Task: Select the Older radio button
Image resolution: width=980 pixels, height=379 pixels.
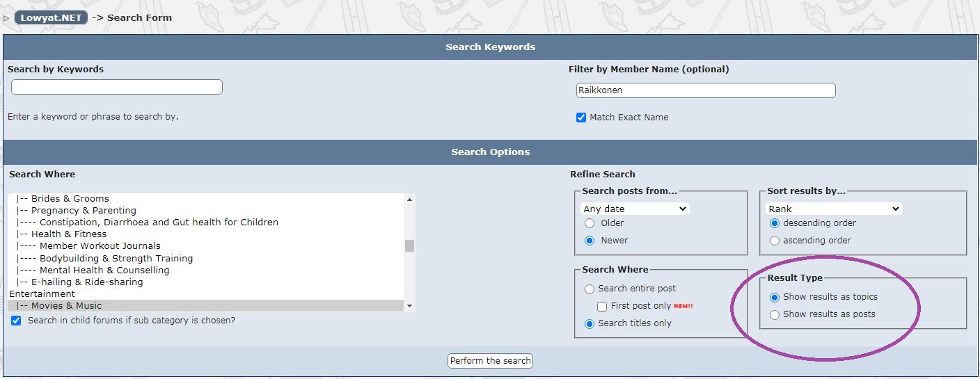Action: click(590, 223)
